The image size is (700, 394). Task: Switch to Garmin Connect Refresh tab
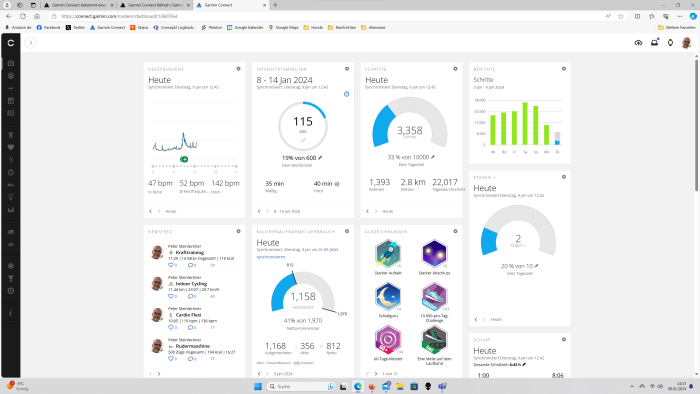click(x=155, y=5)
